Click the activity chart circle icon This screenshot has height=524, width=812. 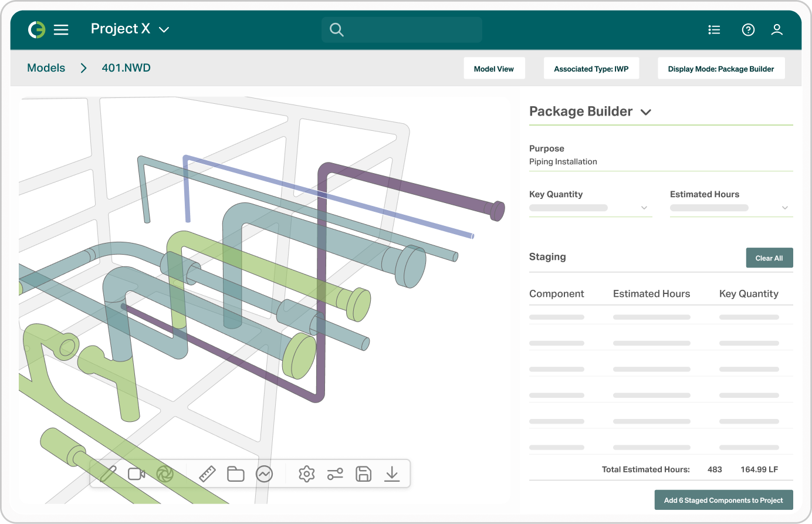point(264,474)
